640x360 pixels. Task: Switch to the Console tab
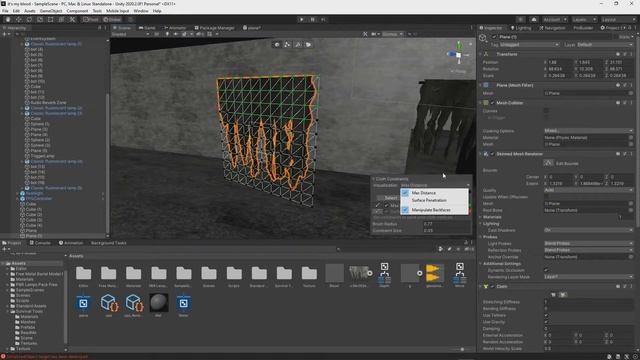(40, 243)
